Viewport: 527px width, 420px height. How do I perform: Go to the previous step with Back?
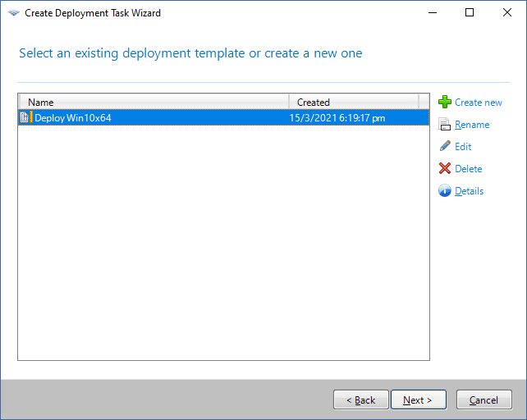point(361,399)
